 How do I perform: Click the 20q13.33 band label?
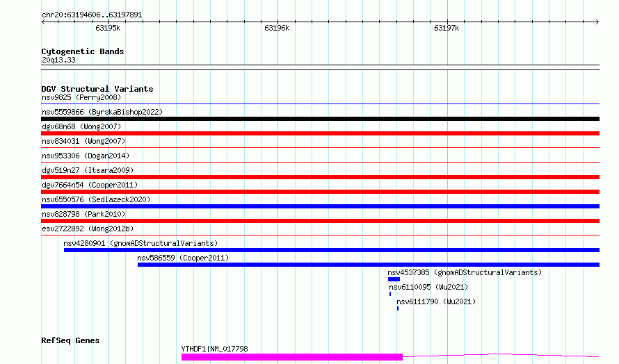tap(58, 60)
